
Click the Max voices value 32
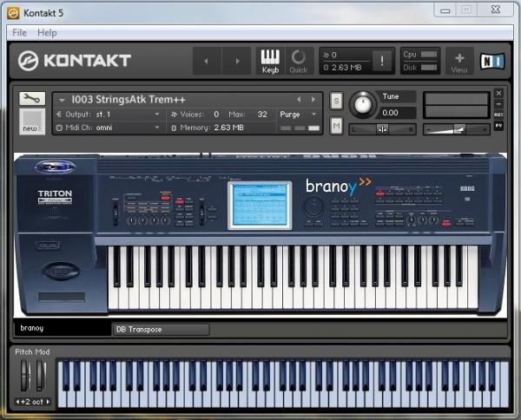pyautogui.click(x=262, y=115)
